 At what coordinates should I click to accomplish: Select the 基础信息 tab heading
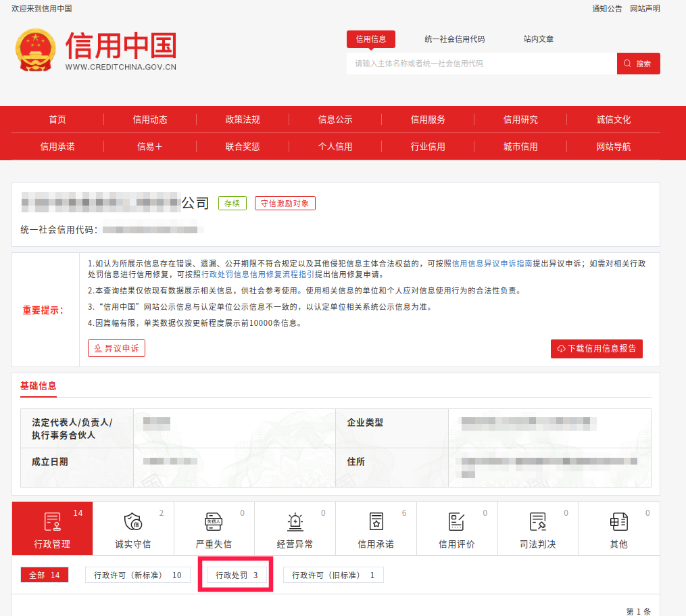point(39,385)
